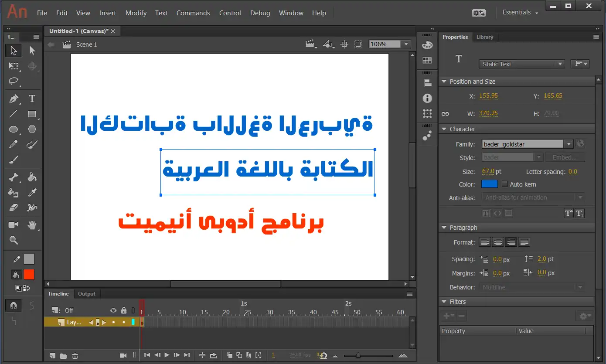Screen dimensions: 606x364
Task: Enable the Auto kern checkbox
Action: [505, 184]
